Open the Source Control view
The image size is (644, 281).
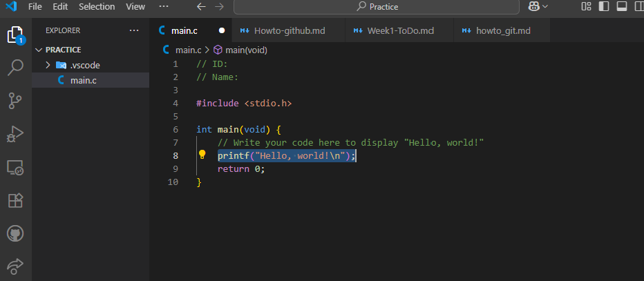[x=15, y=101]
